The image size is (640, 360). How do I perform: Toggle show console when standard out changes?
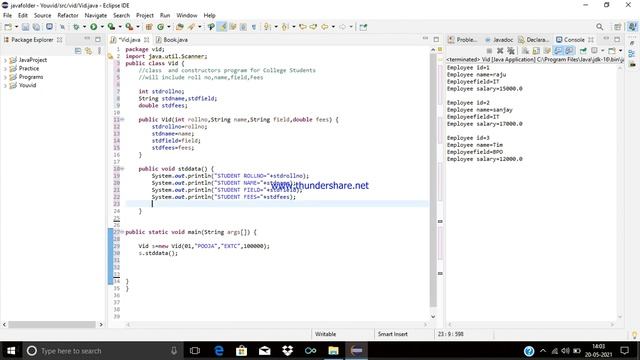tap(558, 51)
